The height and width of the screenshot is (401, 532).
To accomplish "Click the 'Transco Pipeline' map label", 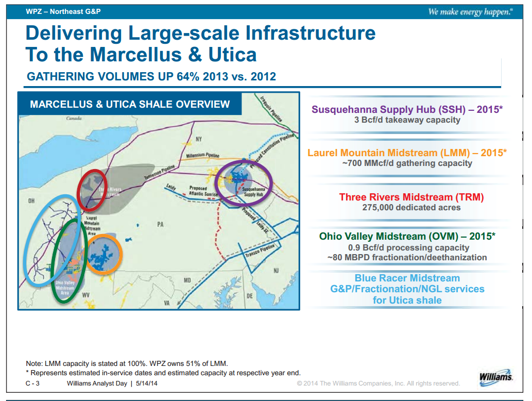I will point(260,250).
